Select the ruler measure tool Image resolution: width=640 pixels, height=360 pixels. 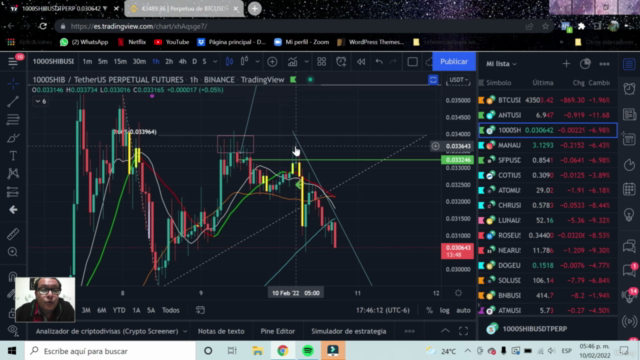coord(13,234)
